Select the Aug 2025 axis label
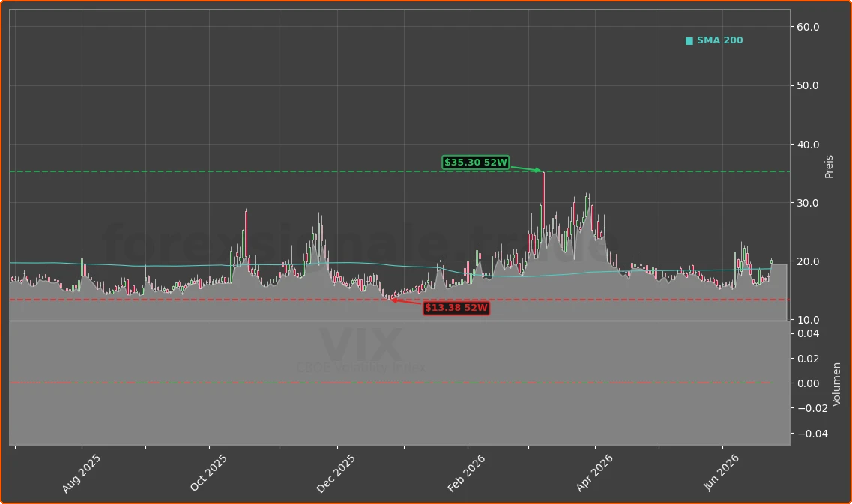The height and width of the screenshot is (504, 852). point(81,473)
